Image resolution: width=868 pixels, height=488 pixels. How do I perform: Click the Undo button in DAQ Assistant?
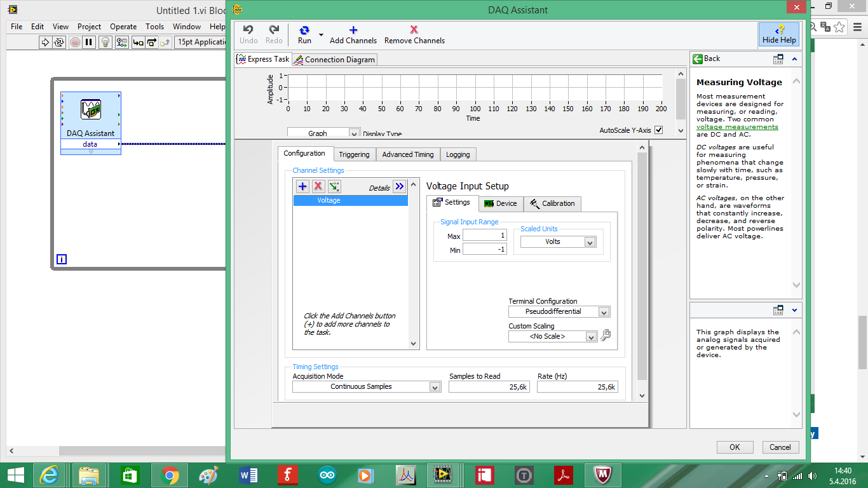(x=248, y=34)
